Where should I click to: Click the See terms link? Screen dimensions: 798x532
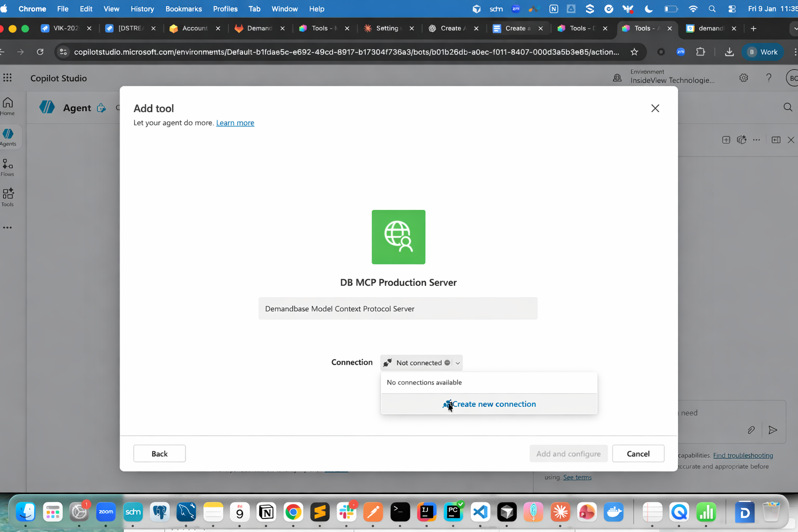point(577,477)
